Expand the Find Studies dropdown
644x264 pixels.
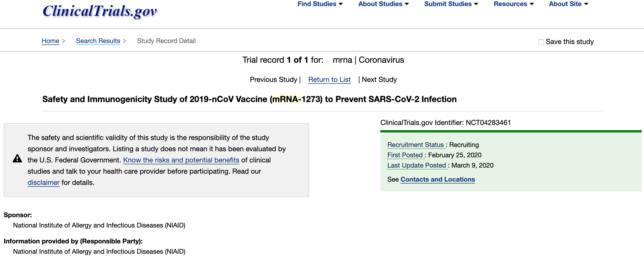(x=320, y=4)
